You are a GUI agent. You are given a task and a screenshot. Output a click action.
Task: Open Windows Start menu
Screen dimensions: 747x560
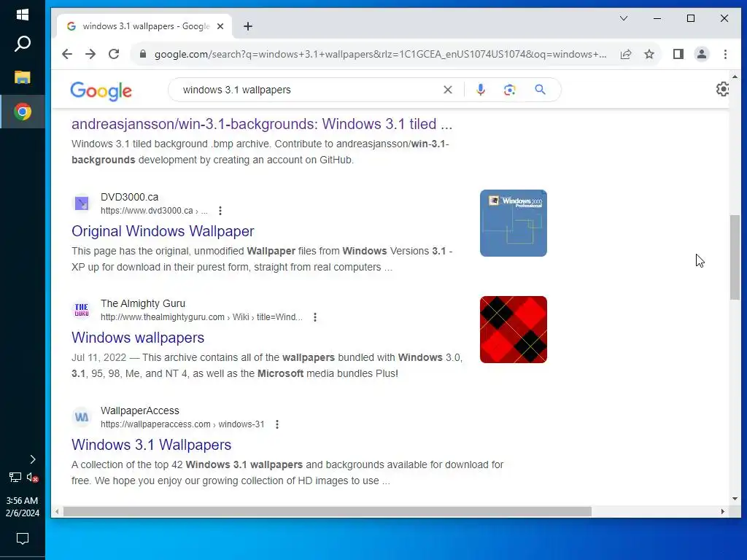[x=23, y=15]
